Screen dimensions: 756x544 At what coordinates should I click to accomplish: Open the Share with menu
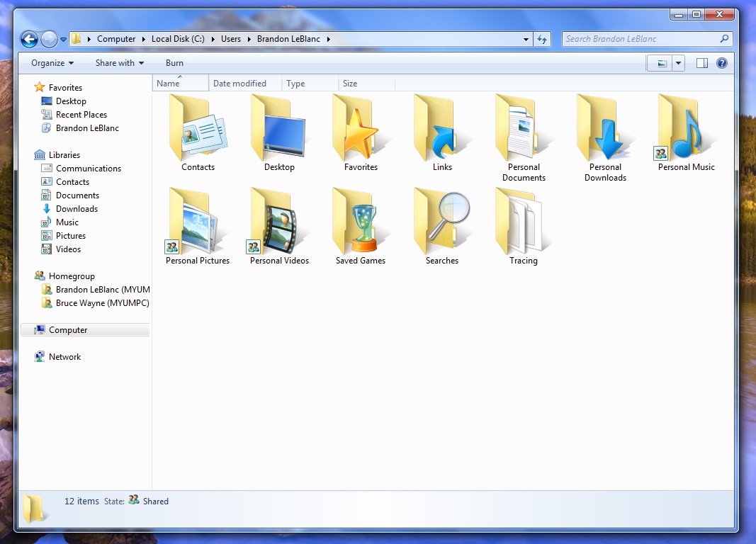(x=118, y=63)
